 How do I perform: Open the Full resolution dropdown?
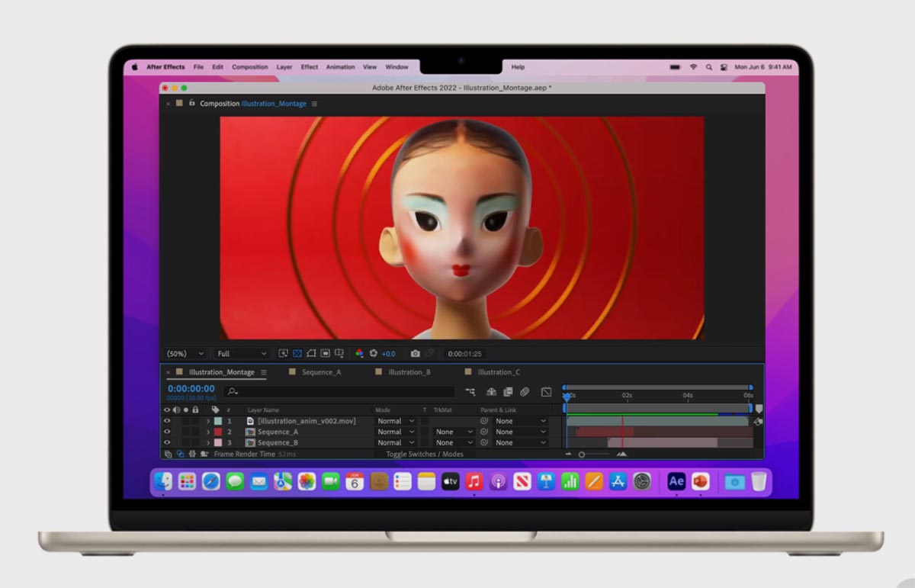click(x=241, y=354)
